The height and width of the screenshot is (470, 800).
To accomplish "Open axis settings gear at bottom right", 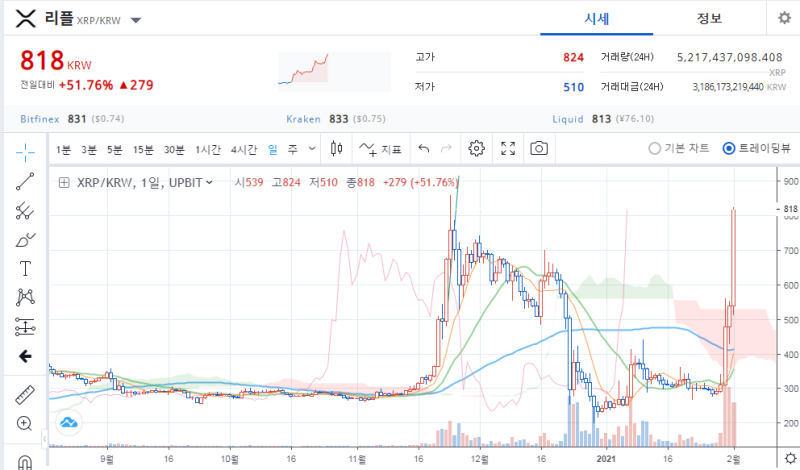I will pos(790,458).
